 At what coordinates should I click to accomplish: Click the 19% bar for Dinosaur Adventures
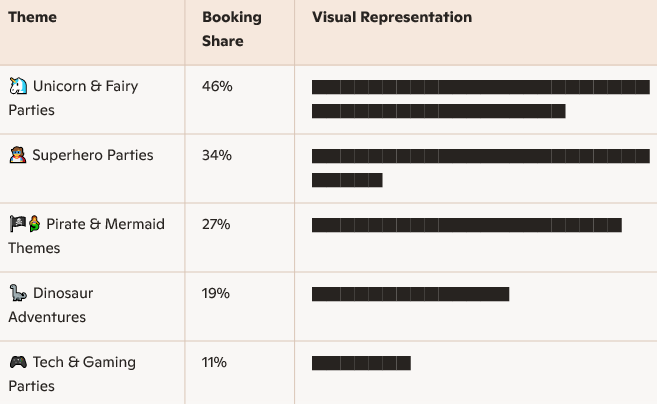point(410,294)
